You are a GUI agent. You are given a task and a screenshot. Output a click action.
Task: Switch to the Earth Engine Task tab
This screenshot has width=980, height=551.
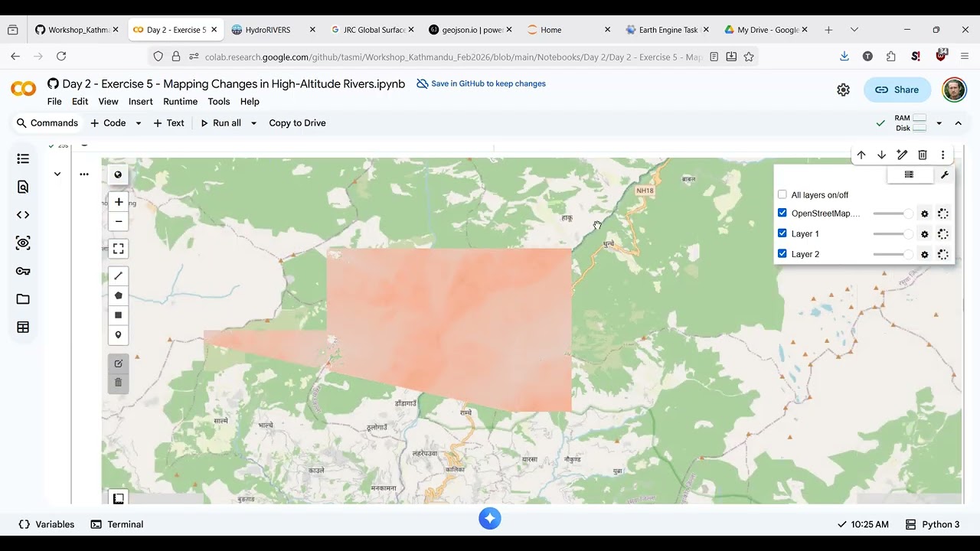pyautogui.click(x=668, y=30)
